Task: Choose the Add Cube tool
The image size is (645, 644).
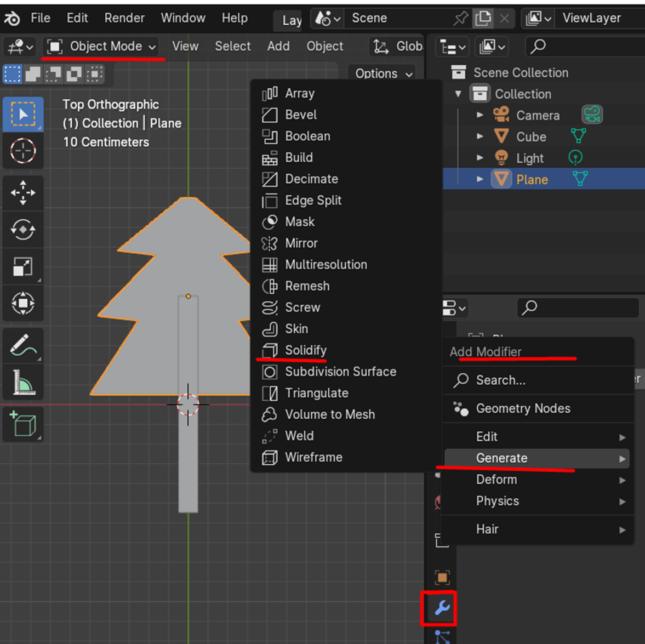Action: [x=22, y=424]
